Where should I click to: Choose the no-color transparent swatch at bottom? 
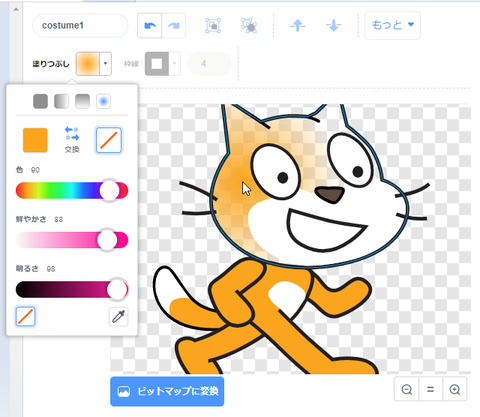[x=26, y=316]
